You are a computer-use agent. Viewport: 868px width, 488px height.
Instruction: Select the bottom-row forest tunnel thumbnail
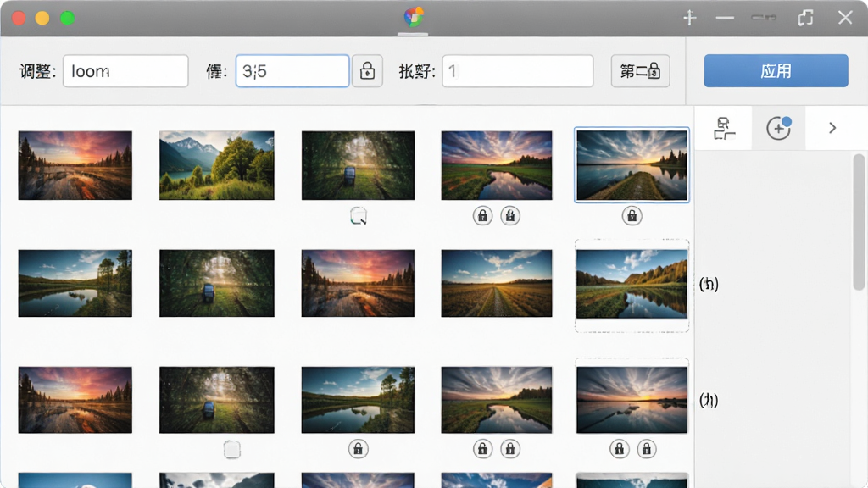216,400
